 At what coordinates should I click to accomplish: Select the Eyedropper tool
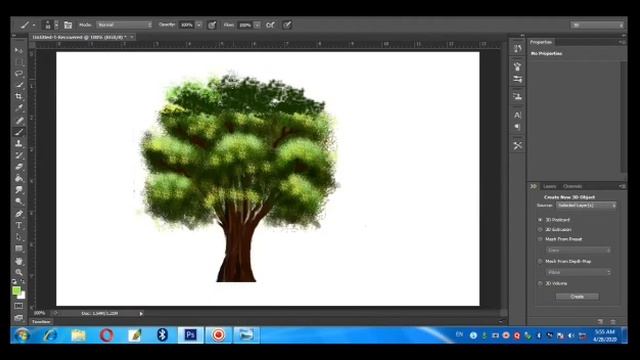19,108
